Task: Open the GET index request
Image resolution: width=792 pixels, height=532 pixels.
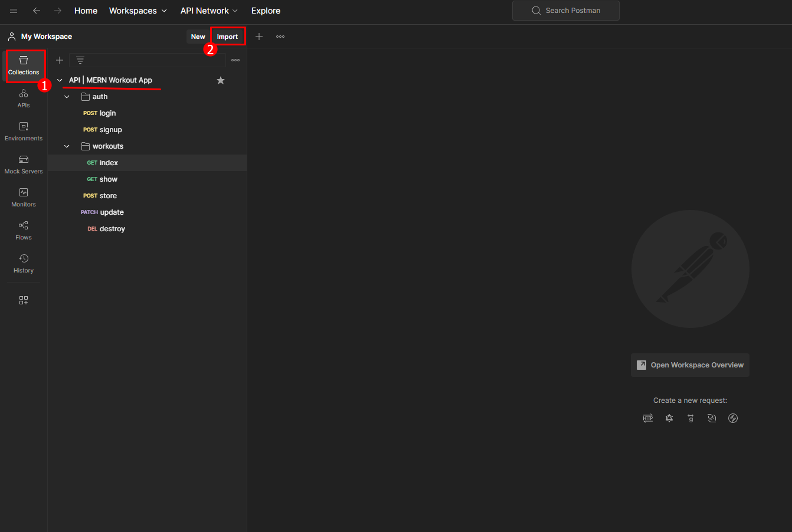Action: [102, 163]
